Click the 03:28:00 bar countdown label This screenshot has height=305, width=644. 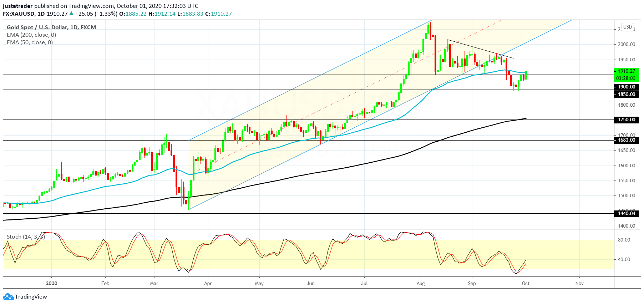click(x=627, y=78)
